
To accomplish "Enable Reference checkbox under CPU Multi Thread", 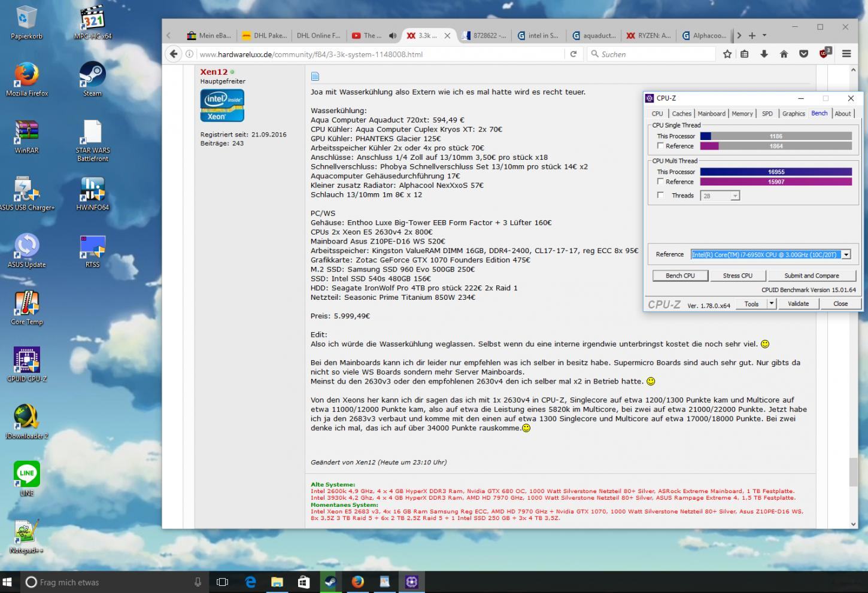I will click(x=660, y=181).
